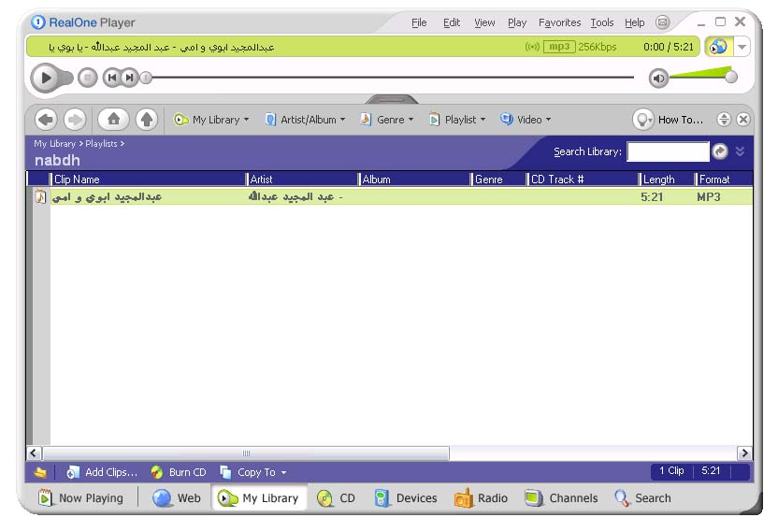778x532 pixels.
Task: Click the horizontal scrollbar right arrow
Action: click(x=744, y=453)
